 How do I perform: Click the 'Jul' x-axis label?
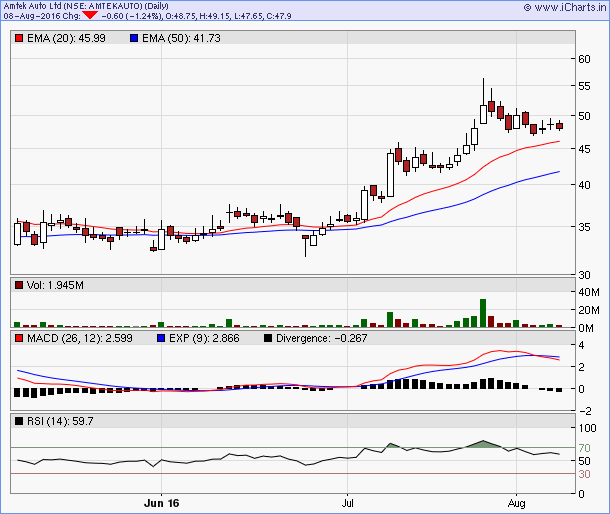(347, 503)
